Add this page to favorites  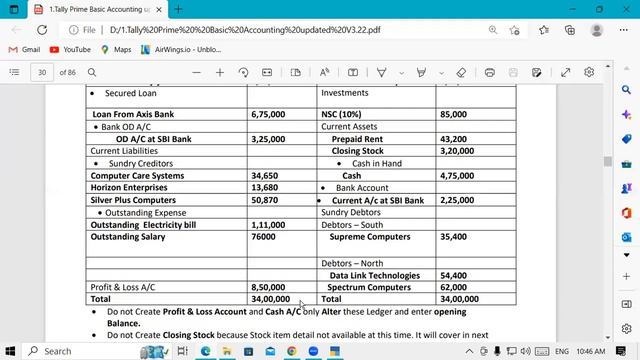point(514,30)
